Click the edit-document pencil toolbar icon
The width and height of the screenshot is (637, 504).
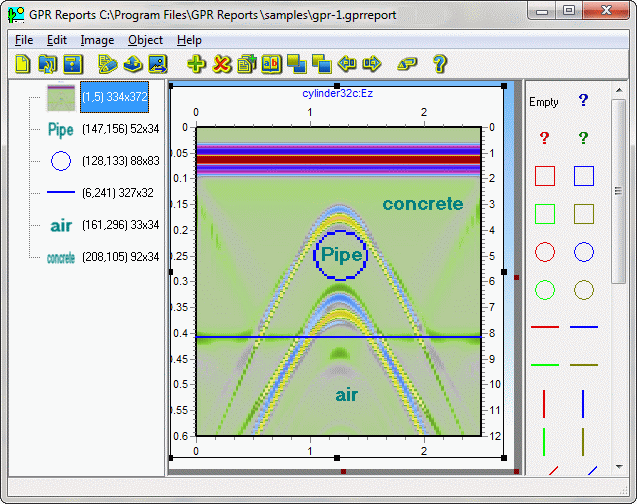tap(108, 64)
